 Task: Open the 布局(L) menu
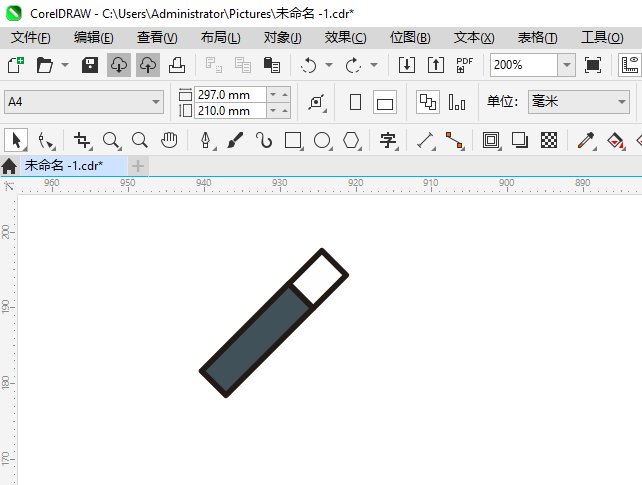pyautogui.click(x=220, y=38)
